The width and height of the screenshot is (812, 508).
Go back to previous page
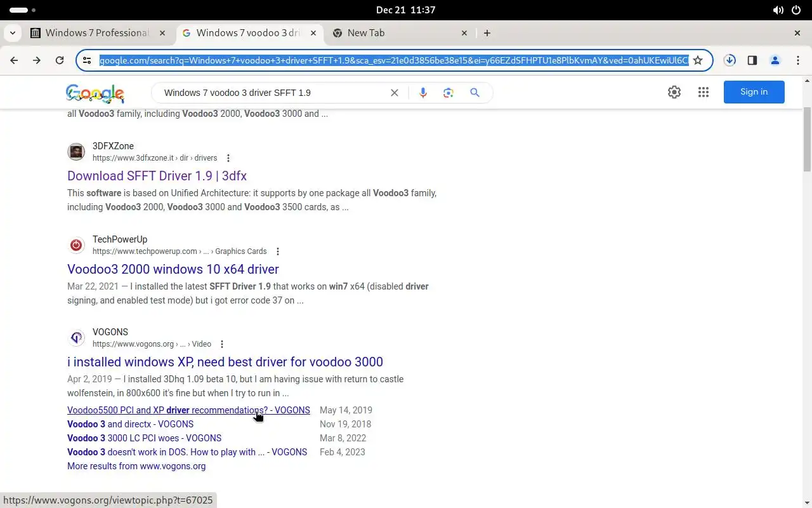tap(14, 60)
